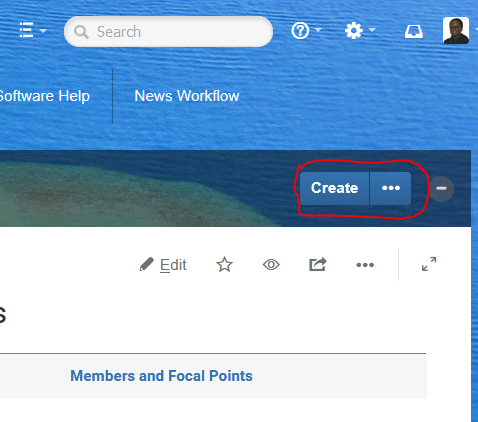Open the News Workflow menu item
Image resolution: width=478 pixels, height=422 pixels.
coord(187,96)
